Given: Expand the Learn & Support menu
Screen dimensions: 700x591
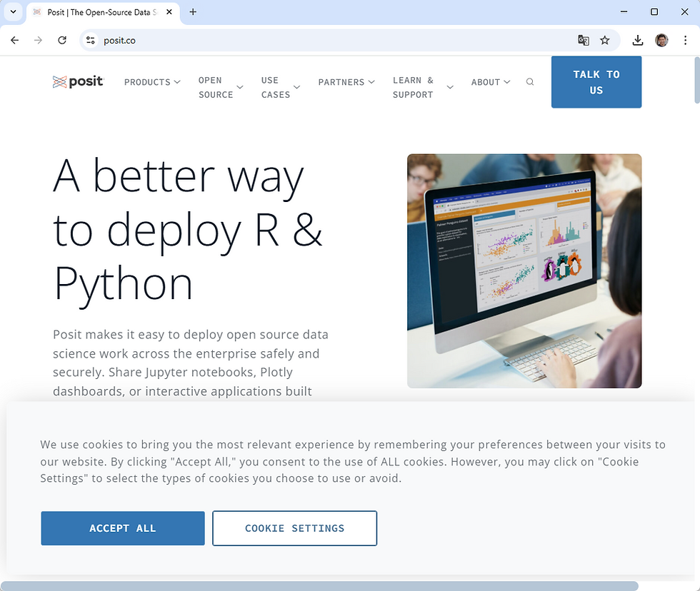Looking at the screenshot, I should 423,87.
